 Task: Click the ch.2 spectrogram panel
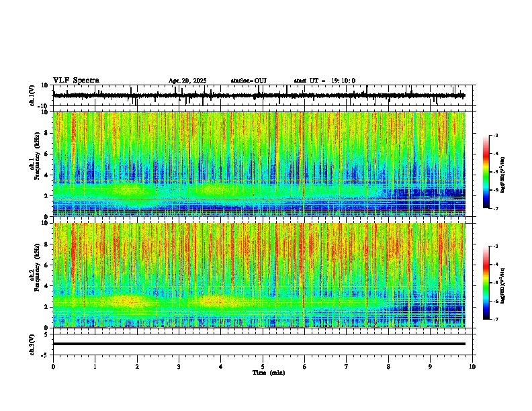click(259, 275)
